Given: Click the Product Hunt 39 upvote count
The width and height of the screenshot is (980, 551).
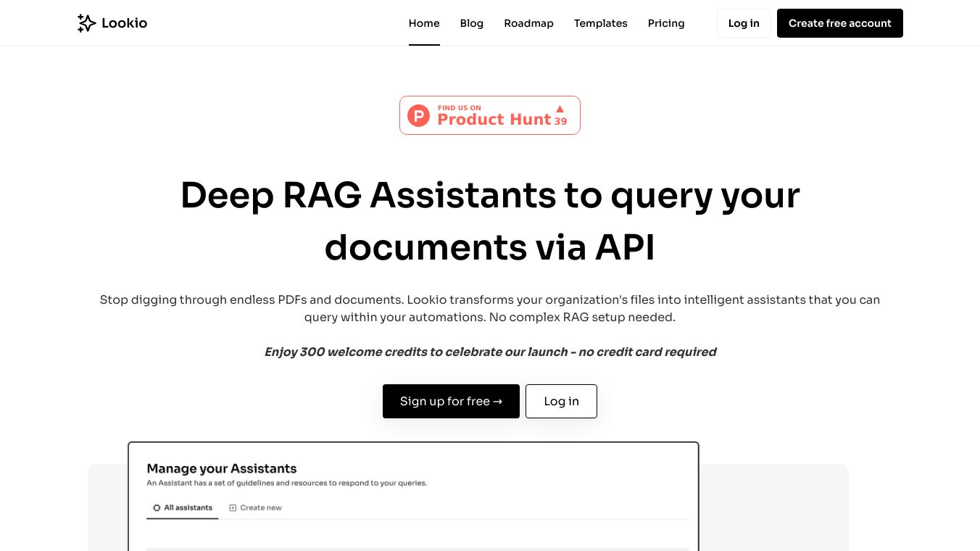Looking at the screenshot, I should (561, 122).
